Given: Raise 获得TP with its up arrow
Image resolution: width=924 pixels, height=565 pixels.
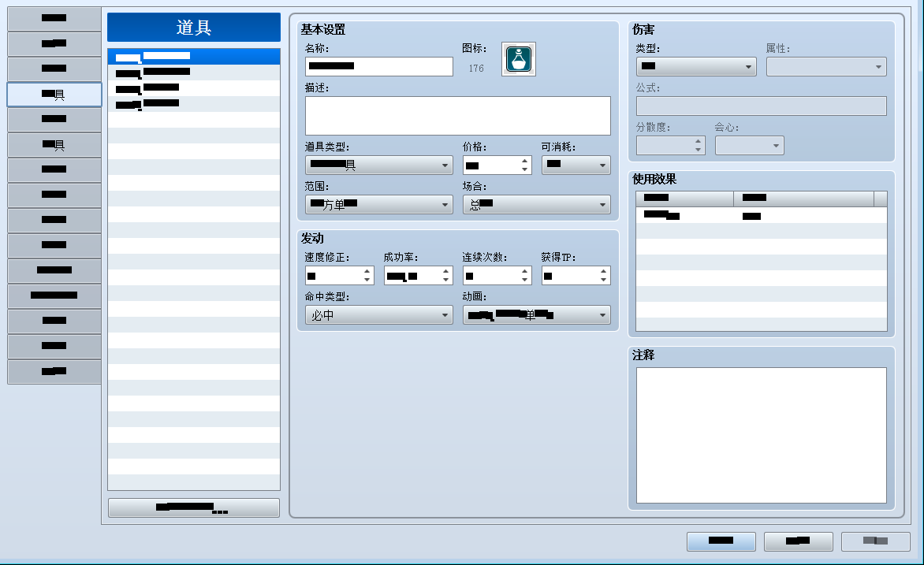Looking at the screenshot, I should [x=603, y=271].
